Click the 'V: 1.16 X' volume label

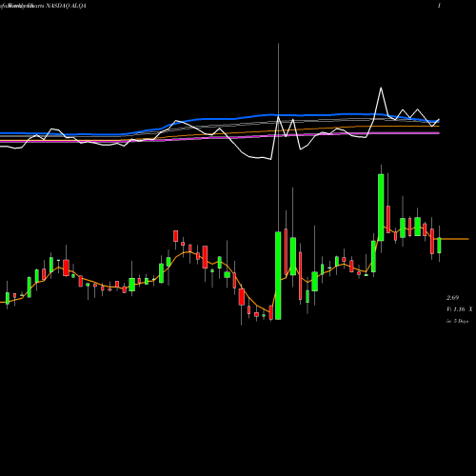point(459,309)
